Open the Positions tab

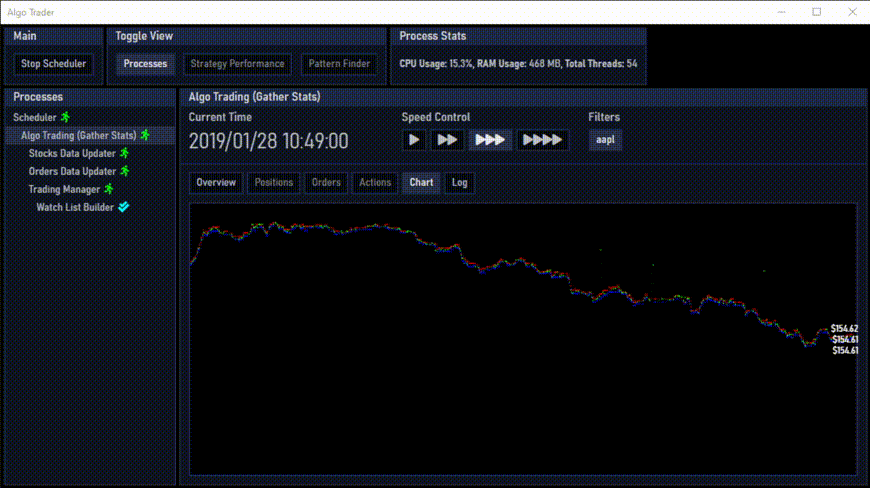click(274, 182)
